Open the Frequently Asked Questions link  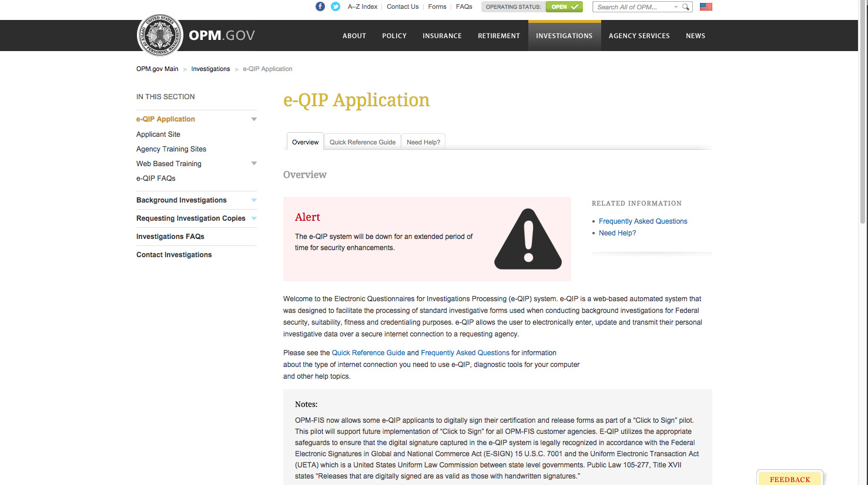pyautogui.click(x=643, y=221)
